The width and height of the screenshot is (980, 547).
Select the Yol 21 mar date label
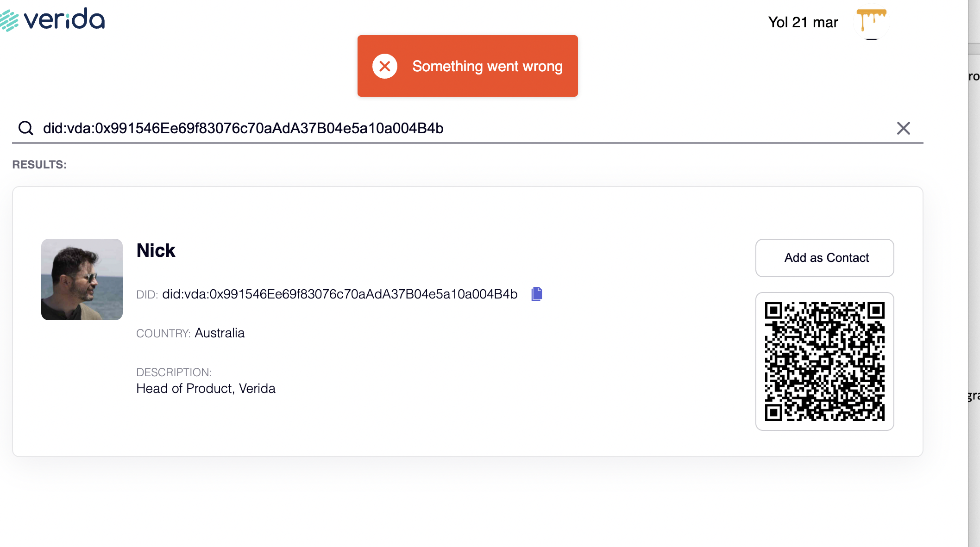(x=803, y=22)
